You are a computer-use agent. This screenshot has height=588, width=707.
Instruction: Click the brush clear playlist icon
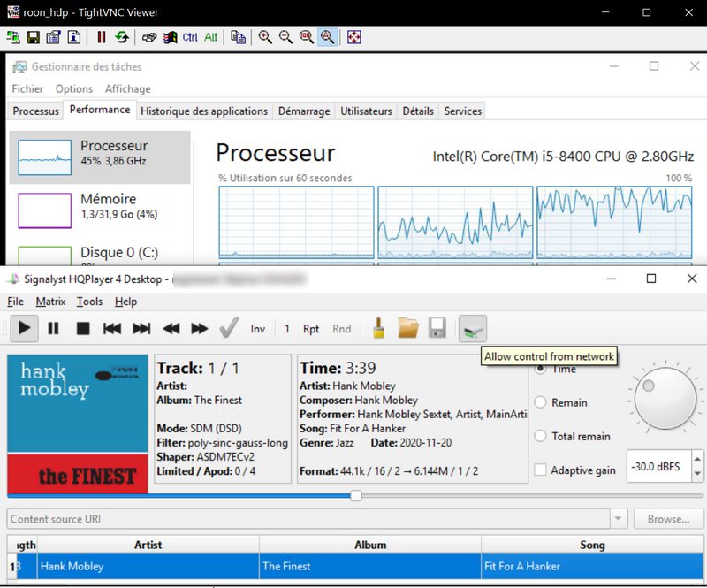tap(379, 329)
